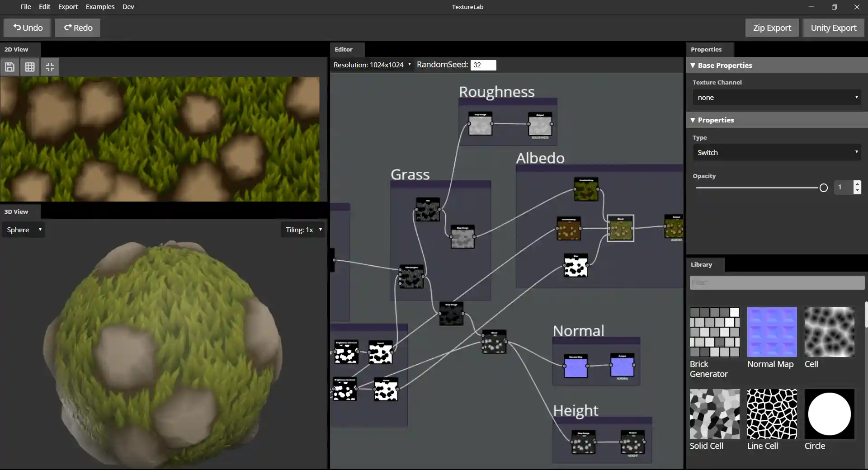Select the highlighted Blend node in Albedo
Image resolution: width=868 pixels, height=470 pixels.
(620, 228)
